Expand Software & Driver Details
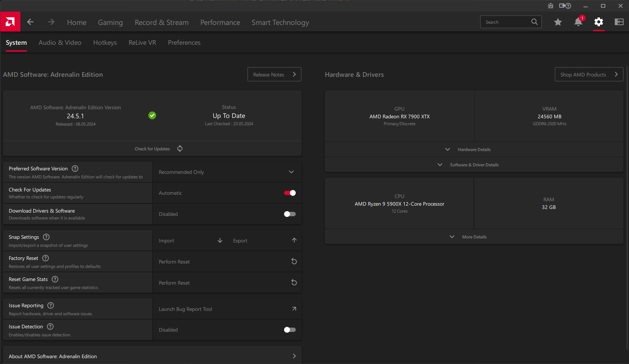This screenshot has height=364, width=629. (x=474, y=165)
